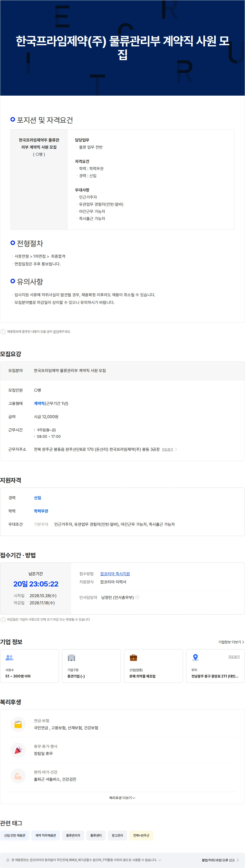Select the 물류관리자 tag

[73, 835]
